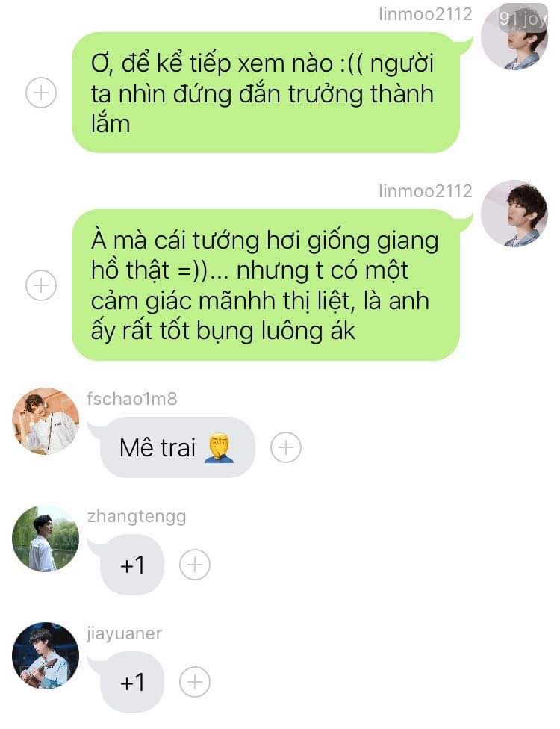Open zhangtengg's profile avatar
This screenshot has width=560, height=729.
(46, 539)
